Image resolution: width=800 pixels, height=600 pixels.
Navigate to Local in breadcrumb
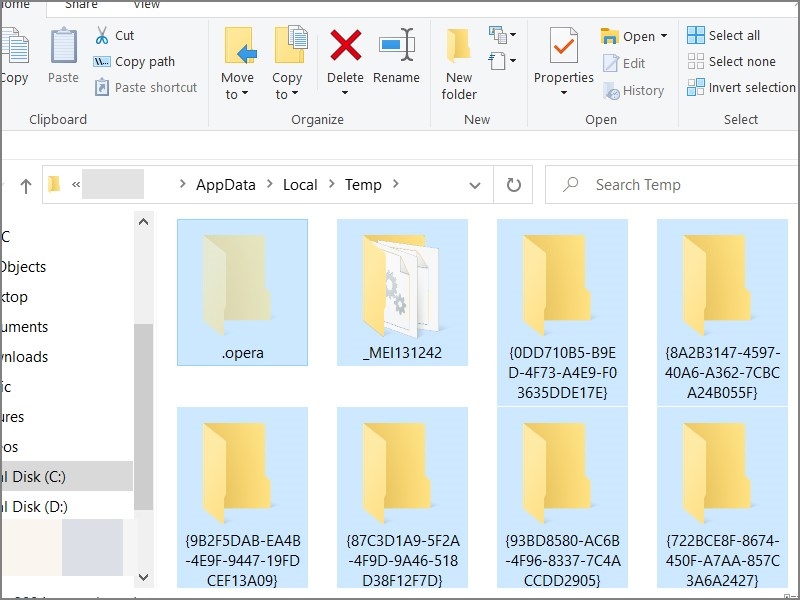pos(300,185)
